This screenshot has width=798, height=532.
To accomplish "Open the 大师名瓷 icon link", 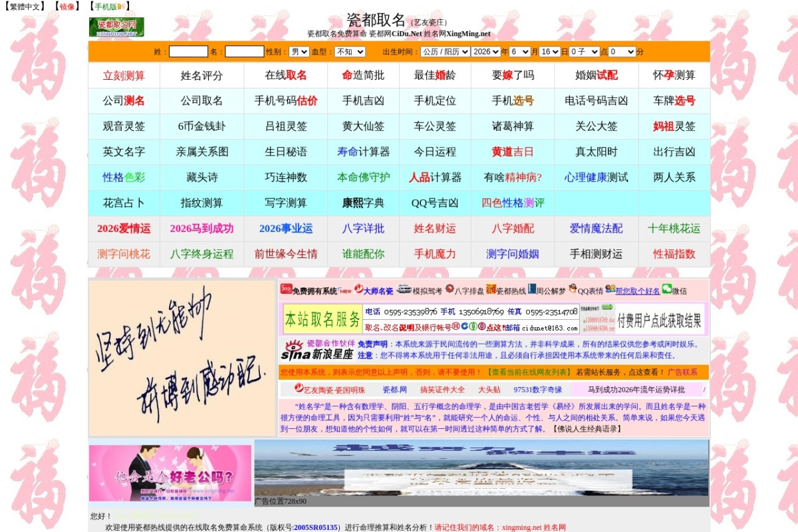I will (x=358, y=289).
